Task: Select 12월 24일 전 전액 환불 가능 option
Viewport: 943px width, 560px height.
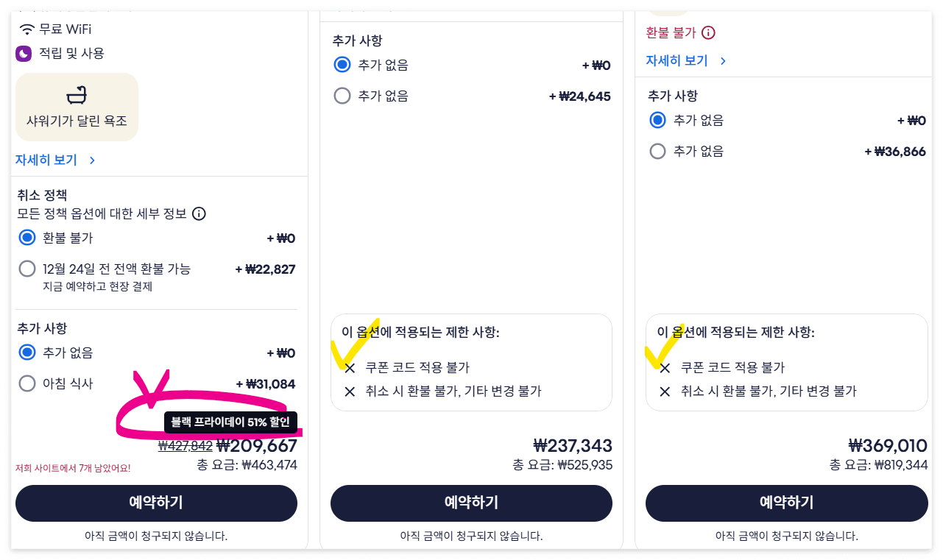Action: point(27,269)
